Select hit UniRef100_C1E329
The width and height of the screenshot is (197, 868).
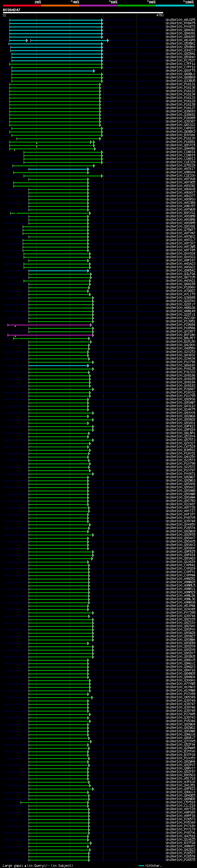point(180,162)
